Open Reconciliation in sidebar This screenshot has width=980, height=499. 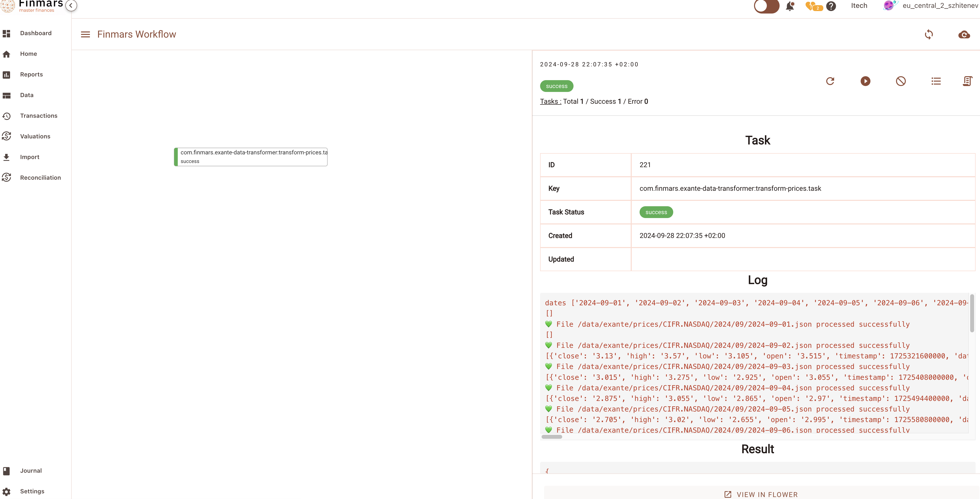[40, 178]
